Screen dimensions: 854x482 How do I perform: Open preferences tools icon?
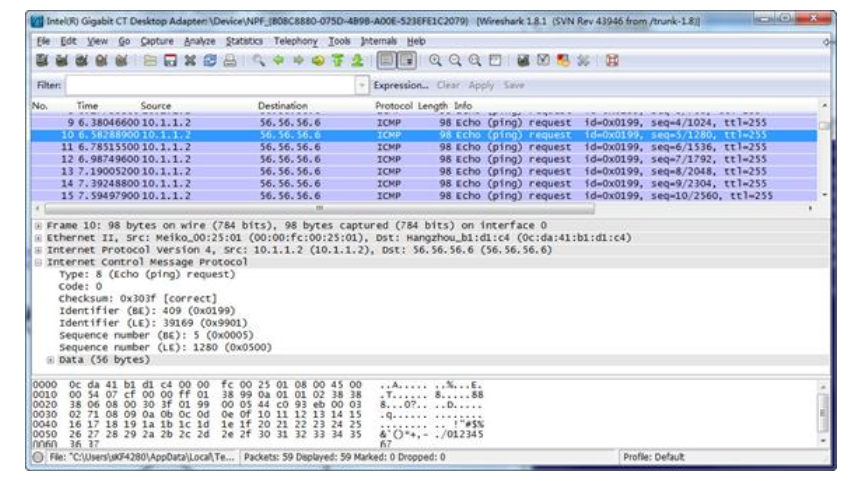pos(583,60)
